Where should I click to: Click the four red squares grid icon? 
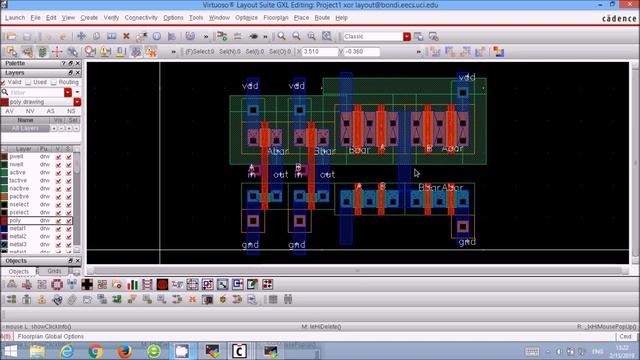tap(267, 284)
